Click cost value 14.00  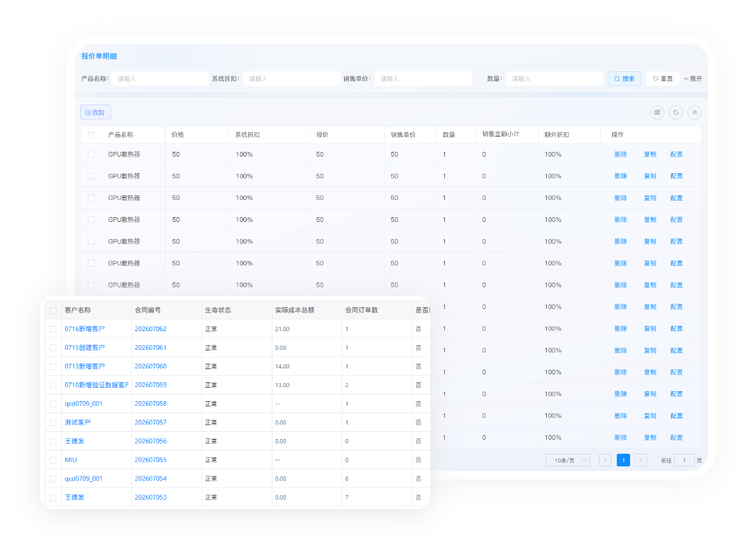click(282, 366)
